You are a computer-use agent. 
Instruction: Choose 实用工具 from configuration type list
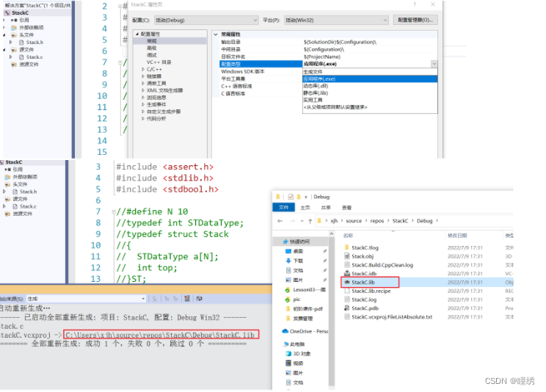(370, 100)
